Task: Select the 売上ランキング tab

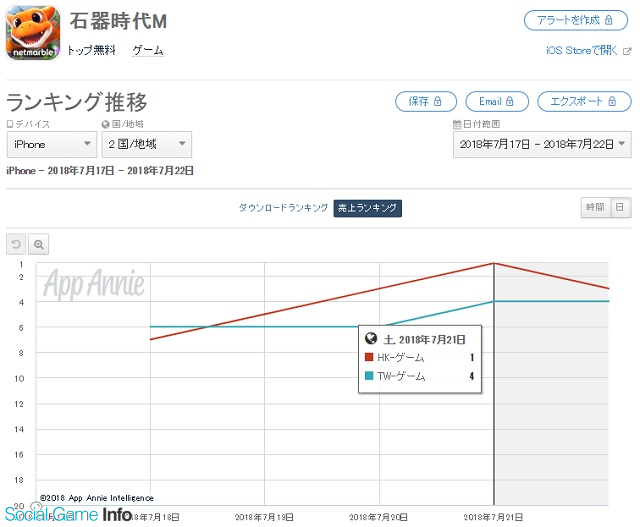Action: coord(367,208)
